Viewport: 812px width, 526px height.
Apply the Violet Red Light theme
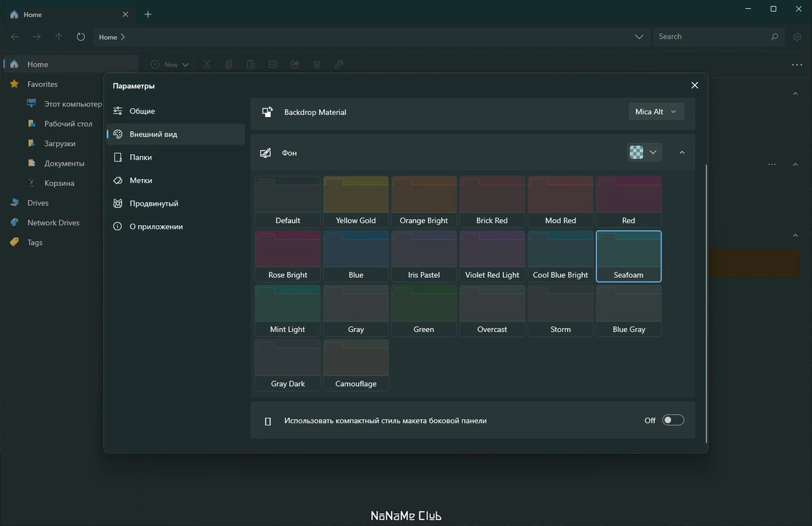(492, 256)
